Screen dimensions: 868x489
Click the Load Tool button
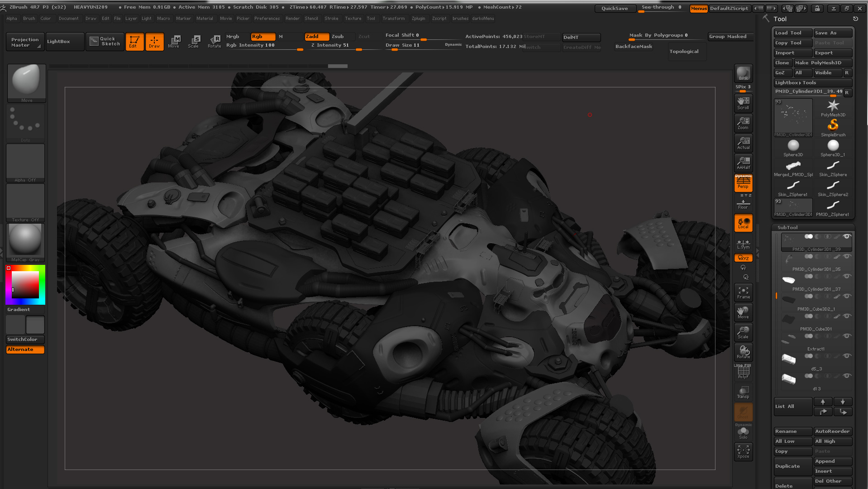point(793,33)
